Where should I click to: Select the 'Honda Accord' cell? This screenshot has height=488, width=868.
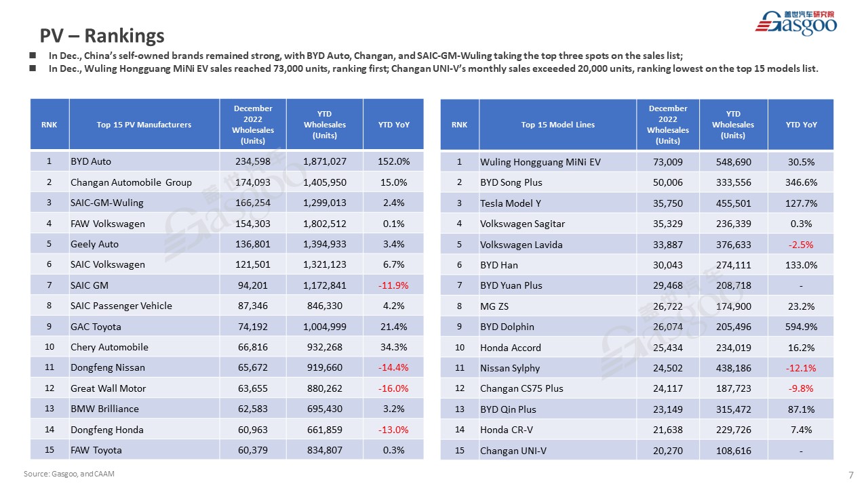point(557,348)
